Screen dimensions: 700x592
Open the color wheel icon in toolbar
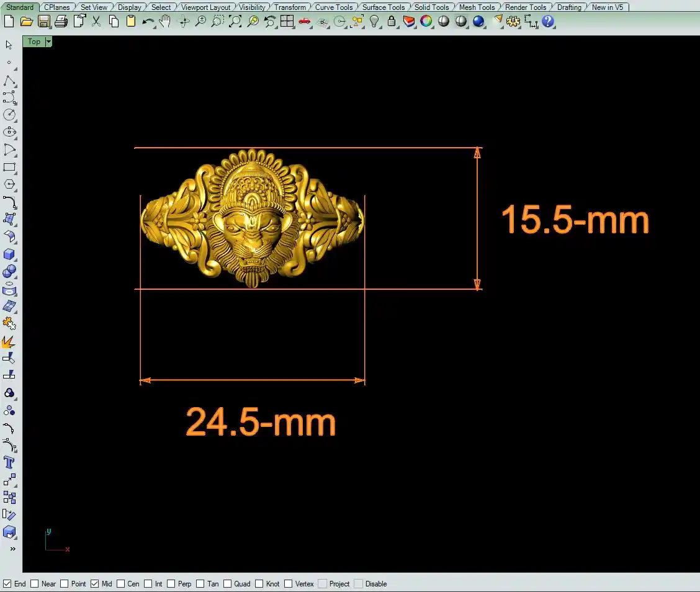pyautogui.click(x=426, y=22)
